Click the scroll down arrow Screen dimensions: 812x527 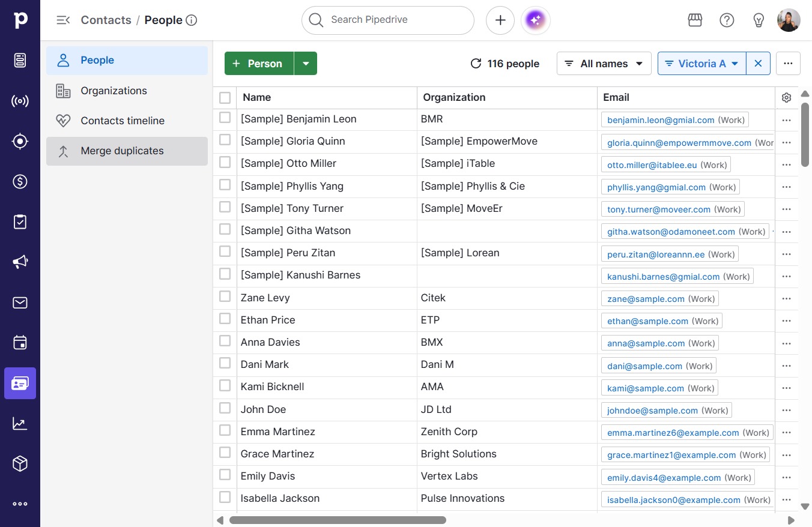click(805, 506)
